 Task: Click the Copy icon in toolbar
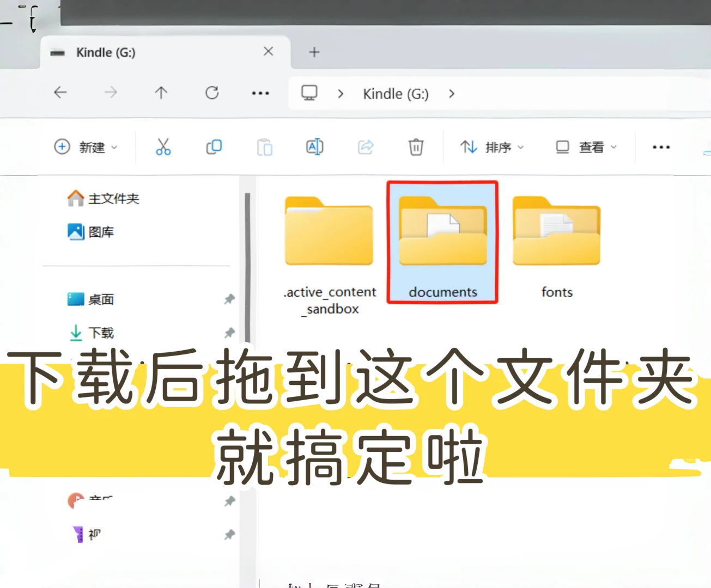tap(214, 147)
